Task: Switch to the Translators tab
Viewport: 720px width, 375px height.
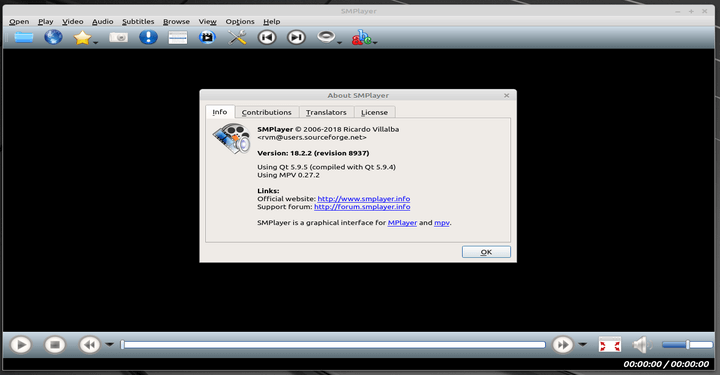Action: pos(326,112)
